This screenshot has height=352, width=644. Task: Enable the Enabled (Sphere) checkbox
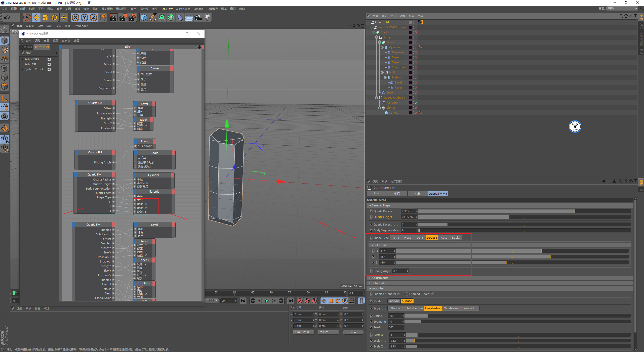click(399, 294)
